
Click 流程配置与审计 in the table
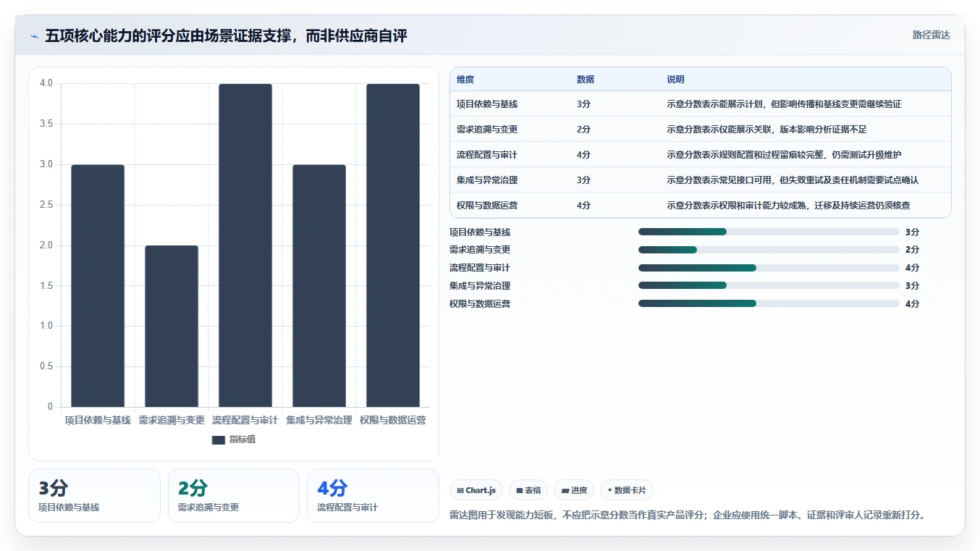click(x=487, y=155)
